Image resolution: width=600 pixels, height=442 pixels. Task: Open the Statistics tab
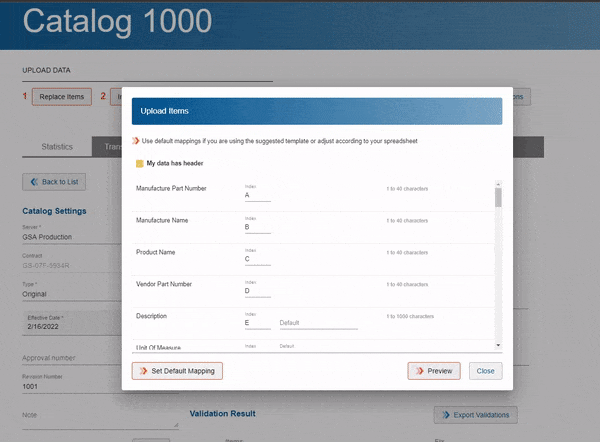[x=57, y=147]
